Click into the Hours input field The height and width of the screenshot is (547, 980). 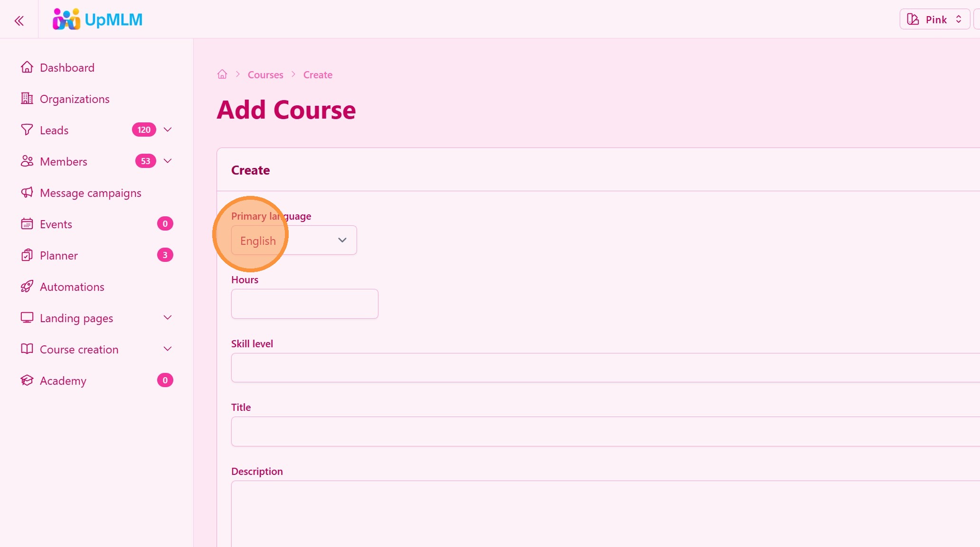[x=304, y=304]
